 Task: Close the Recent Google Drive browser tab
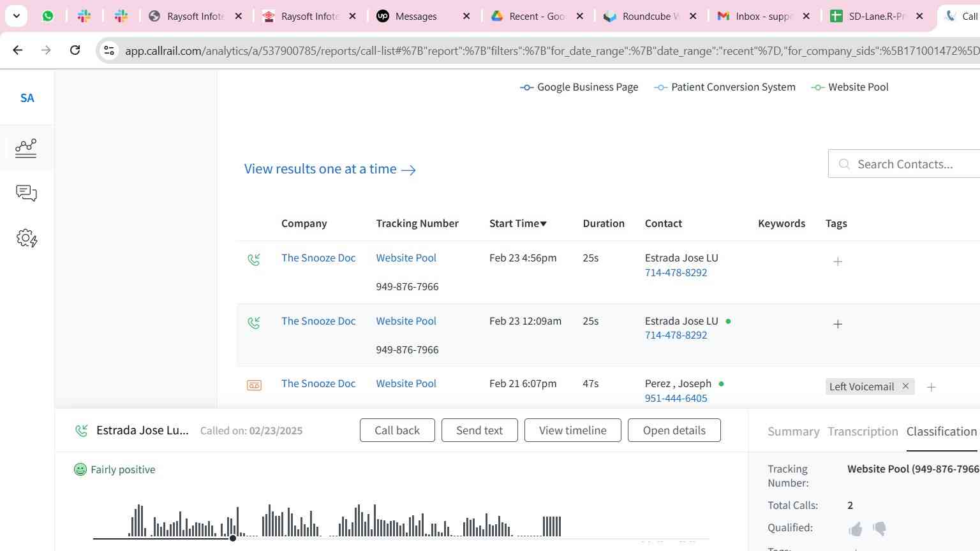point(579,16)
